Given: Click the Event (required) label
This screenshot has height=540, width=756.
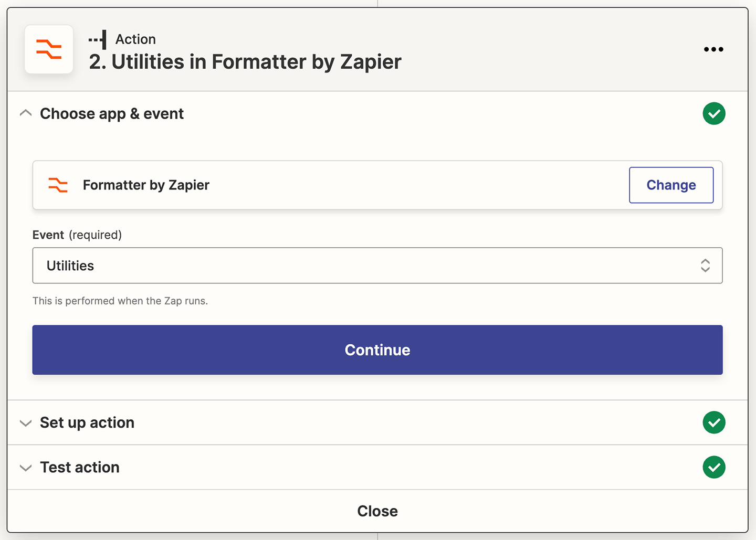Looking at the screenshot, I should click(x=77, y=235).
